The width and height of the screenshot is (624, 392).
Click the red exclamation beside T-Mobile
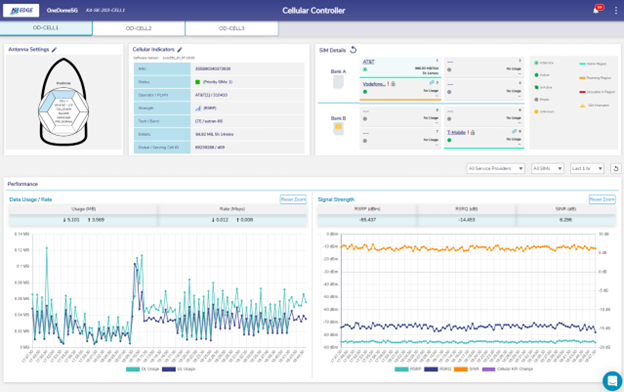468,133
